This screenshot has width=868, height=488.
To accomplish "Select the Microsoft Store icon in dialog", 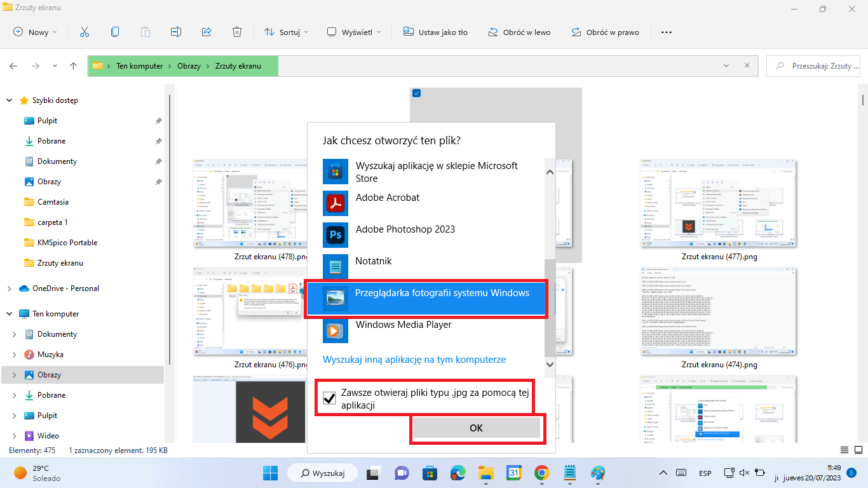I will [x=336, y=172].
